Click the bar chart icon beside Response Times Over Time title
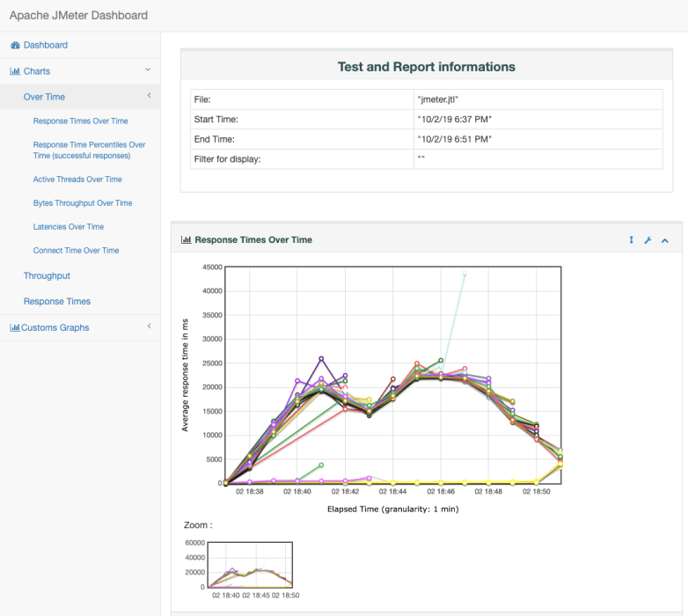 point(186,239)
